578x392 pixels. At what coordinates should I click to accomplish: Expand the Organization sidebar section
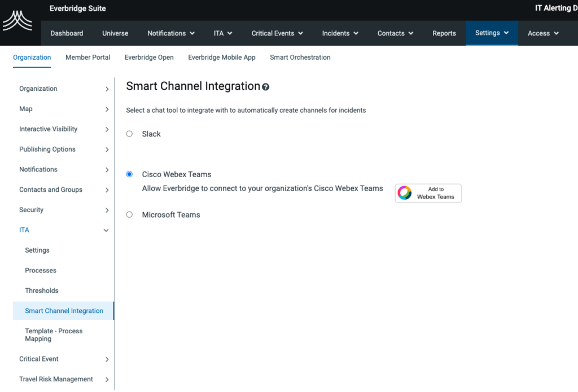(64, 89)
